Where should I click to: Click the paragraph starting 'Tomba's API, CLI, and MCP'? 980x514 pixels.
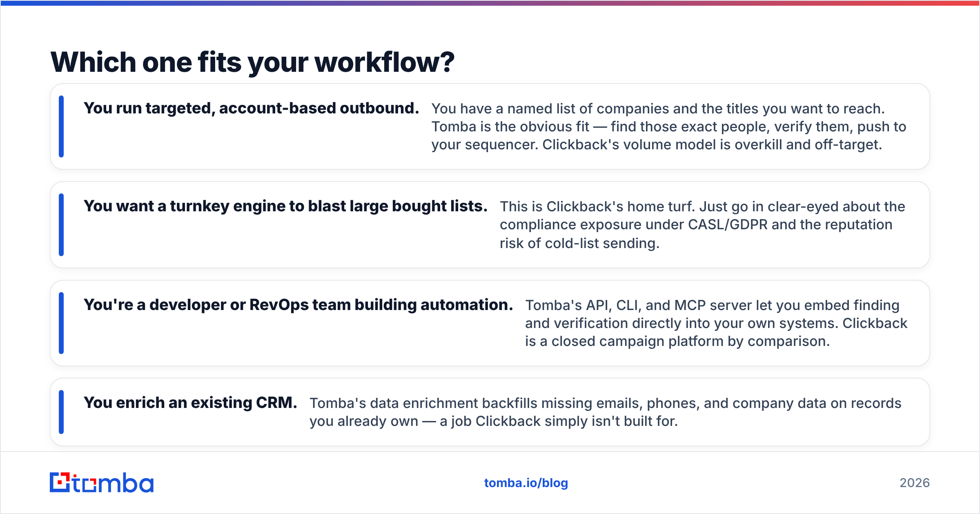(716, 323)
